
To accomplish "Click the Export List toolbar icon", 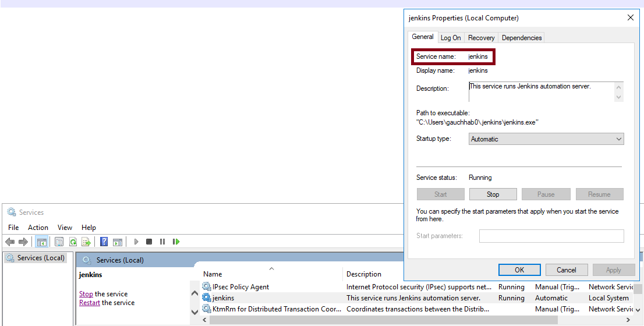I will [x=86, y=242].
